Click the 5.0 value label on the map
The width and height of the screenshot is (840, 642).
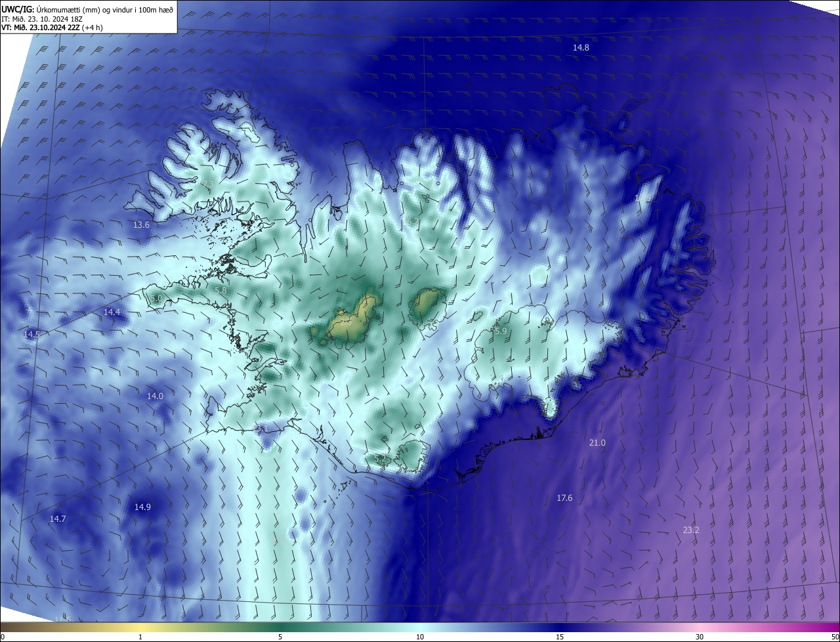click(156, 299)
